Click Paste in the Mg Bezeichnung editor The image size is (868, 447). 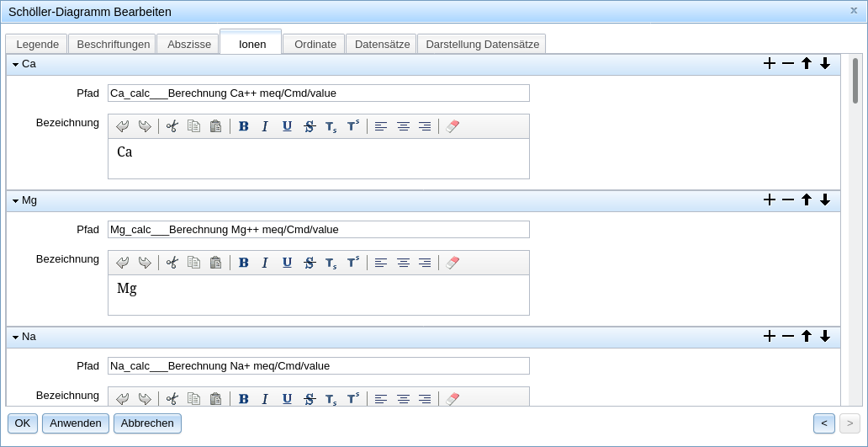pos(216,263)
